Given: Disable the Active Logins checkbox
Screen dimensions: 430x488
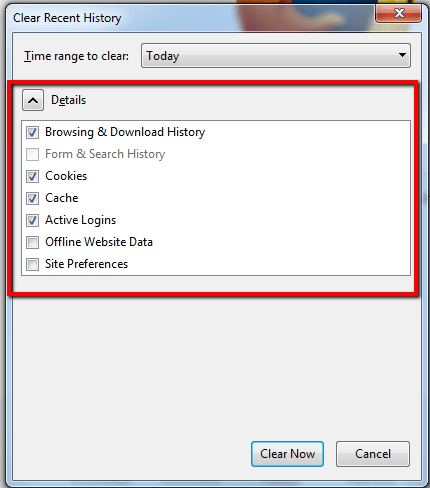Looking at the screenshot, I should [32, 220].
